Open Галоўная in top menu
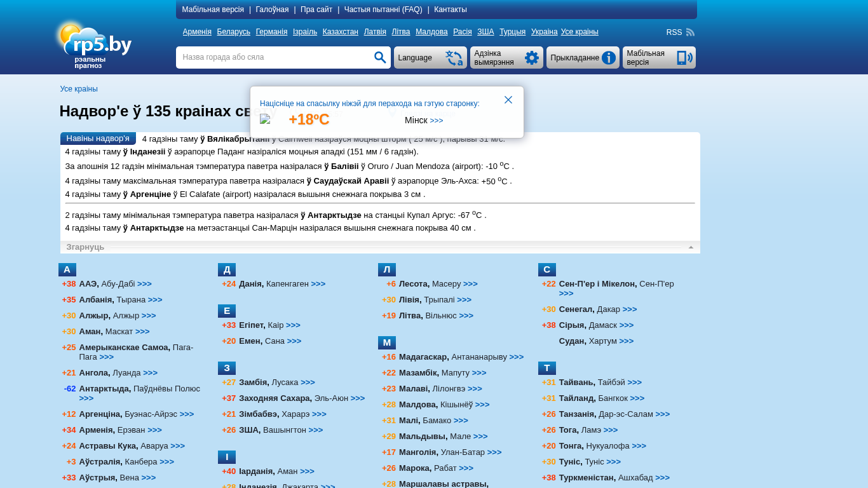This screenshot has height=488, width=868. click(272, 10)
